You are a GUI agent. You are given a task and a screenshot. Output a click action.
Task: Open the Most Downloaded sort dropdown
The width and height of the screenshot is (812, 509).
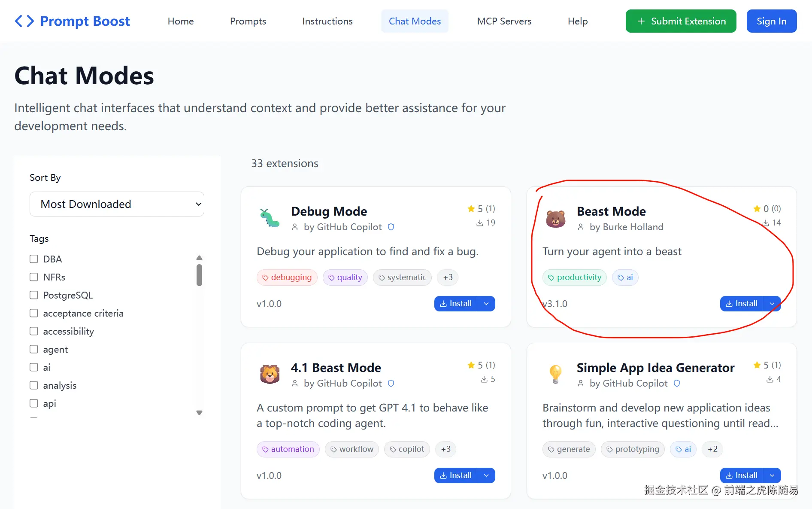[117, 204]
